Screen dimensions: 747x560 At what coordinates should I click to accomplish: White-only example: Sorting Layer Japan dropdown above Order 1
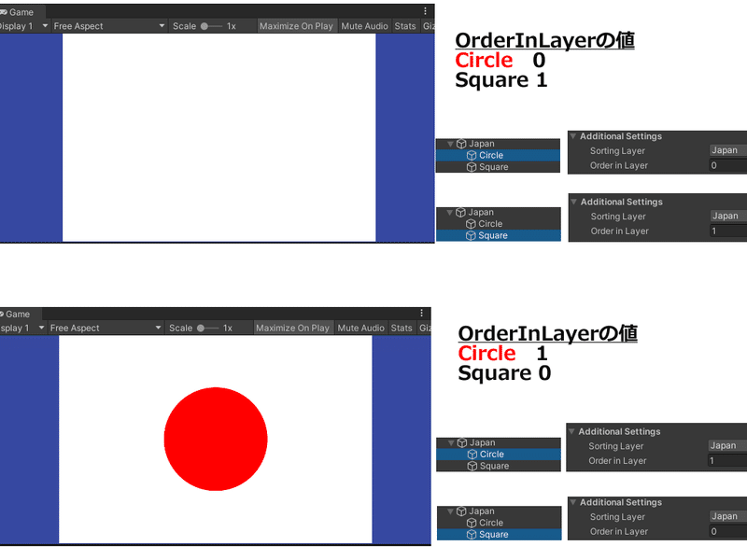729,217
